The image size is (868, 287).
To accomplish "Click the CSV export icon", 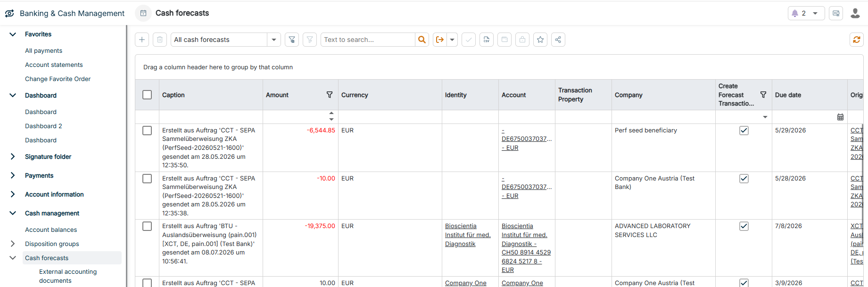I will tap(487, 40).
